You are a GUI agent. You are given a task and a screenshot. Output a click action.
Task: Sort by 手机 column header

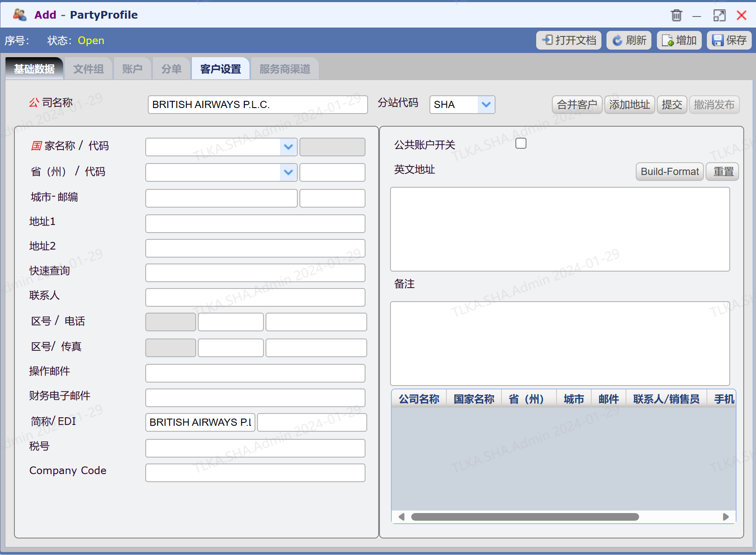click(723, 399)
